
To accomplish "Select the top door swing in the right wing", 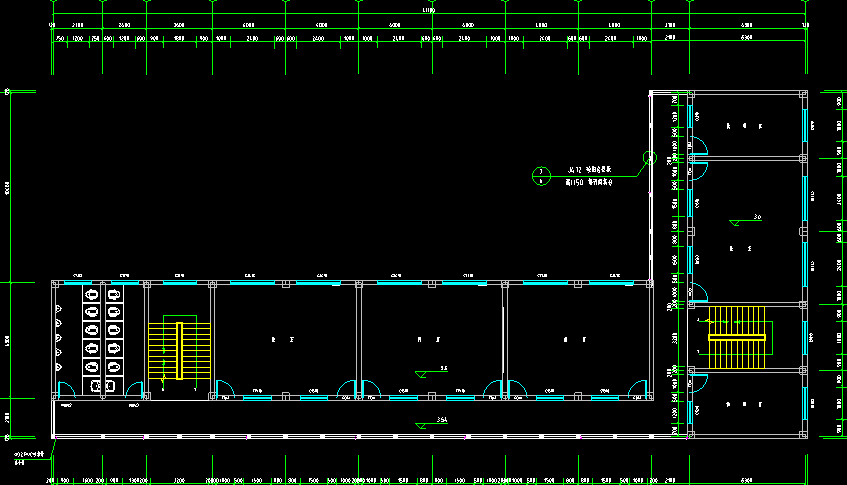I will coord(700,146).
